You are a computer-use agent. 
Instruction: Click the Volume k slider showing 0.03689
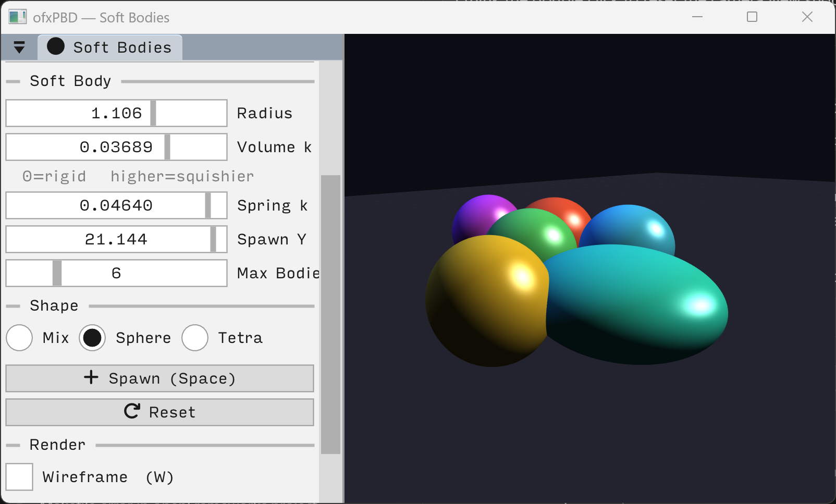coord(116,147)
